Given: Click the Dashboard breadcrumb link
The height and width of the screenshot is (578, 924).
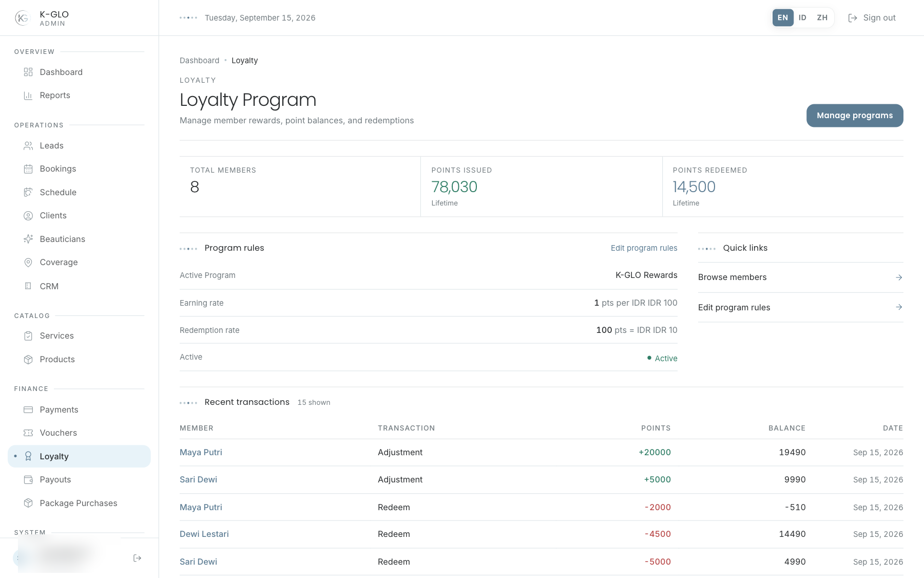Looking at the screenshot, I should tap(199, 61).
